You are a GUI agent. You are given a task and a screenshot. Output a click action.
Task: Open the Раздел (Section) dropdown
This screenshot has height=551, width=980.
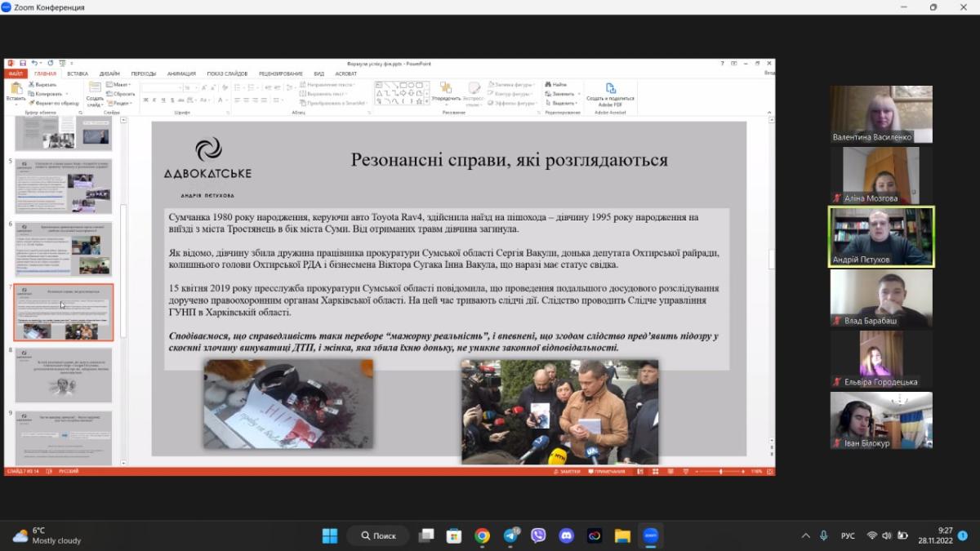120,103
